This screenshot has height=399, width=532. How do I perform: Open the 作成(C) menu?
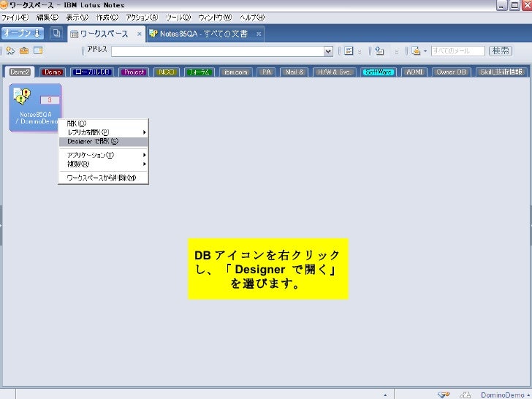point(107,18)
